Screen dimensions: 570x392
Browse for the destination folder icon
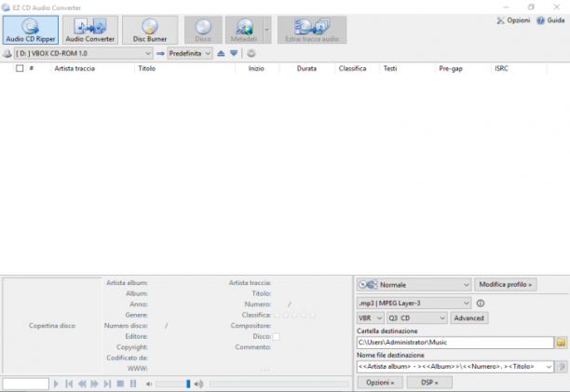[561, 343]
